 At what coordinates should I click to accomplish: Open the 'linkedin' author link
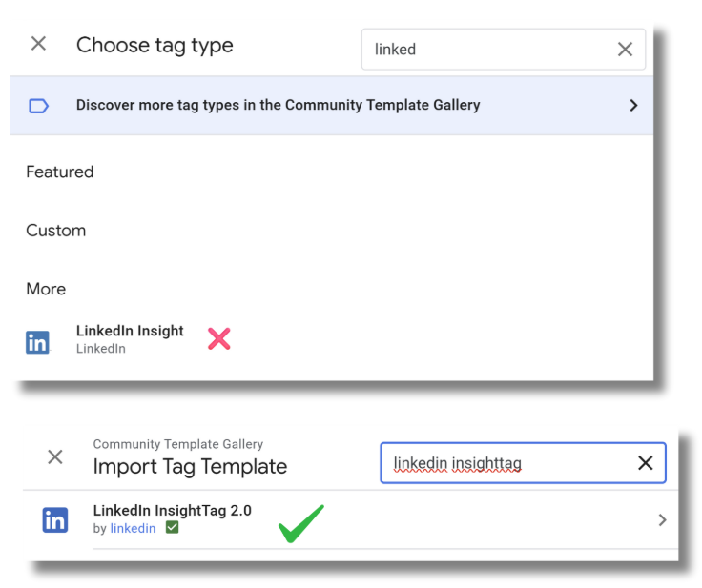(x=133, y=529)
